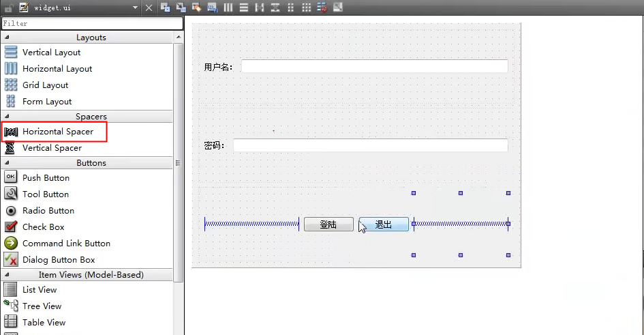Click the splitter handle beside the widget box

(184, 175)
